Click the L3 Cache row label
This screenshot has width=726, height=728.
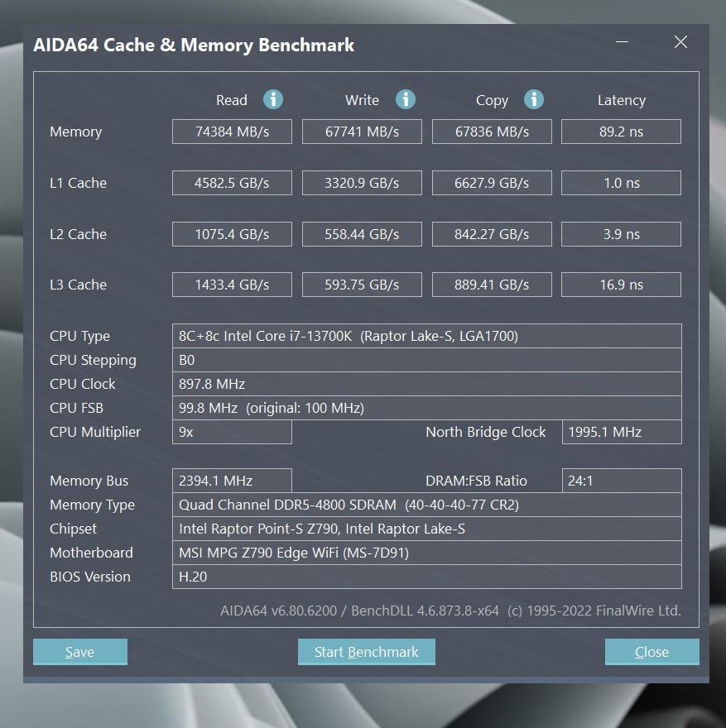click(x=78, y=285)
